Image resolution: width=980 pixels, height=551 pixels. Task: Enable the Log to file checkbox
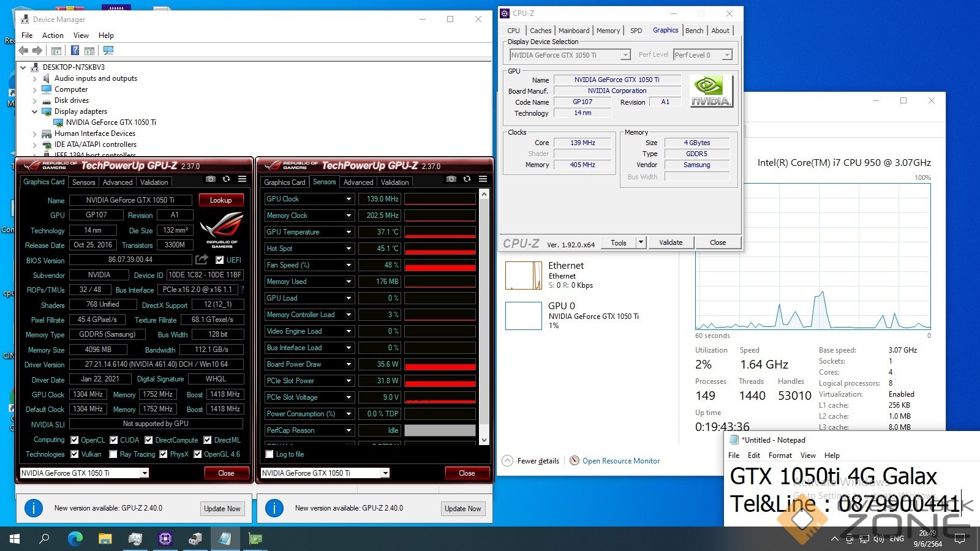click(269, 454)
